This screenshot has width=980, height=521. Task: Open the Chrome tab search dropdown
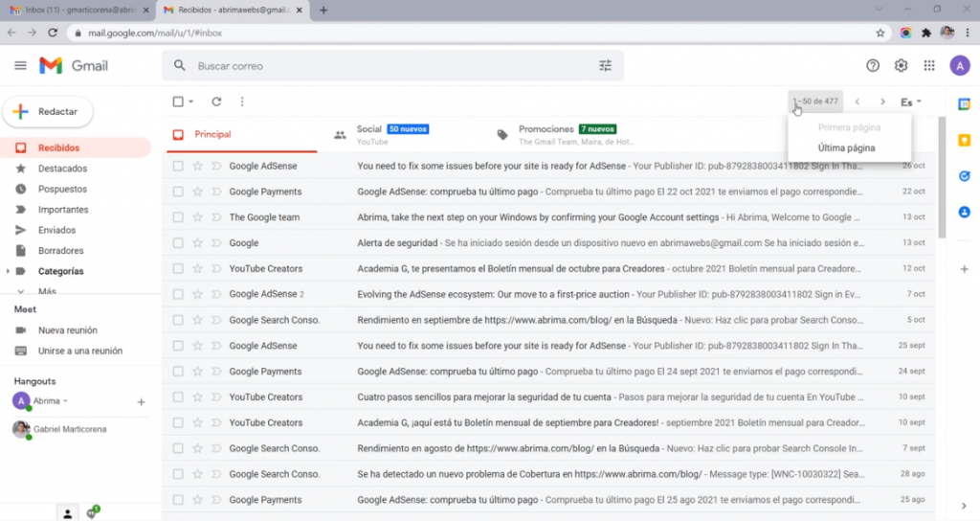point(879,10)
